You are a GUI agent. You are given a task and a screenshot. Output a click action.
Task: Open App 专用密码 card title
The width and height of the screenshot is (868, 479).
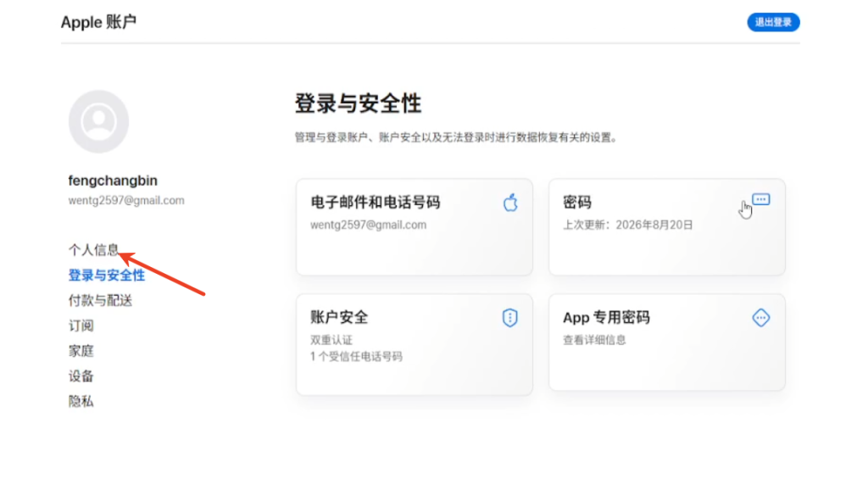point(606,317)
